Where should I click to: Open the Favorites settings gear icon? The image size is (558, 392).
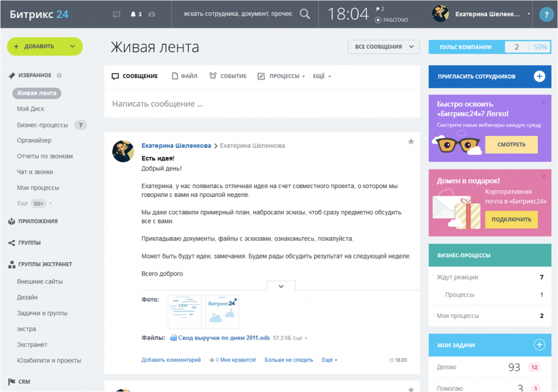tap(59, 75)
